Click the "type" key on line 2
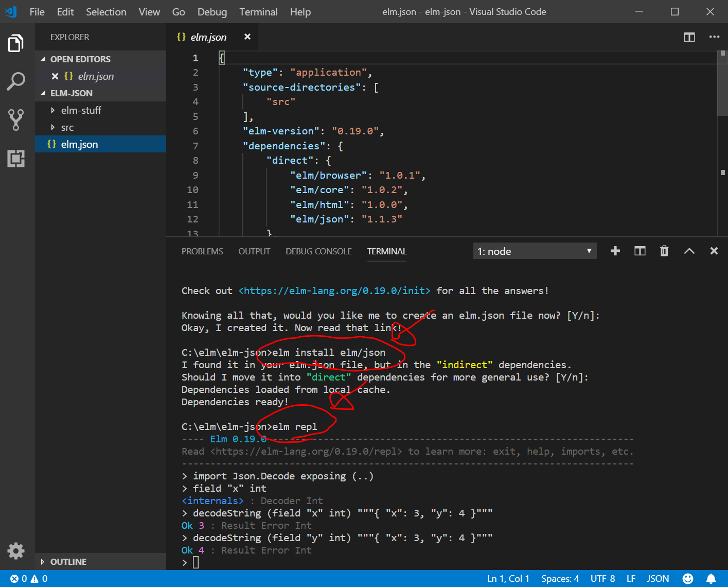Viewport: 728px width, 587px height. [x=260, y=73]
